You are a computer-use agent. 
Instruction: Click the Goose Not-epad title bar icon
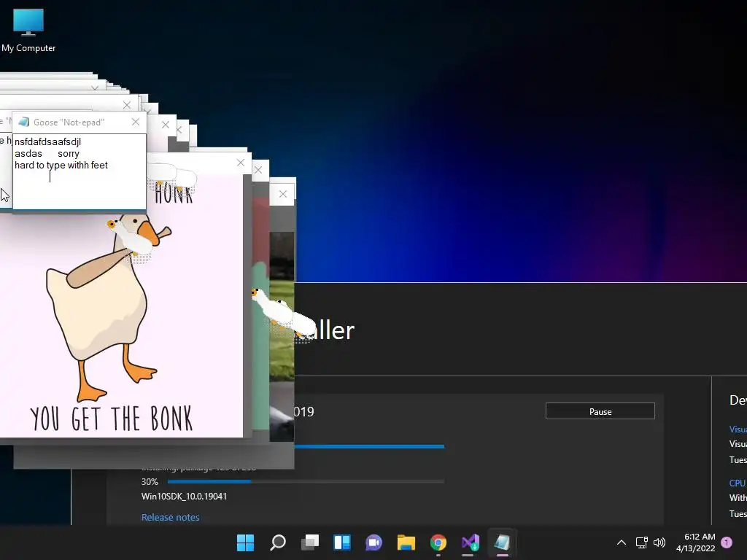(x=24, y=122)
